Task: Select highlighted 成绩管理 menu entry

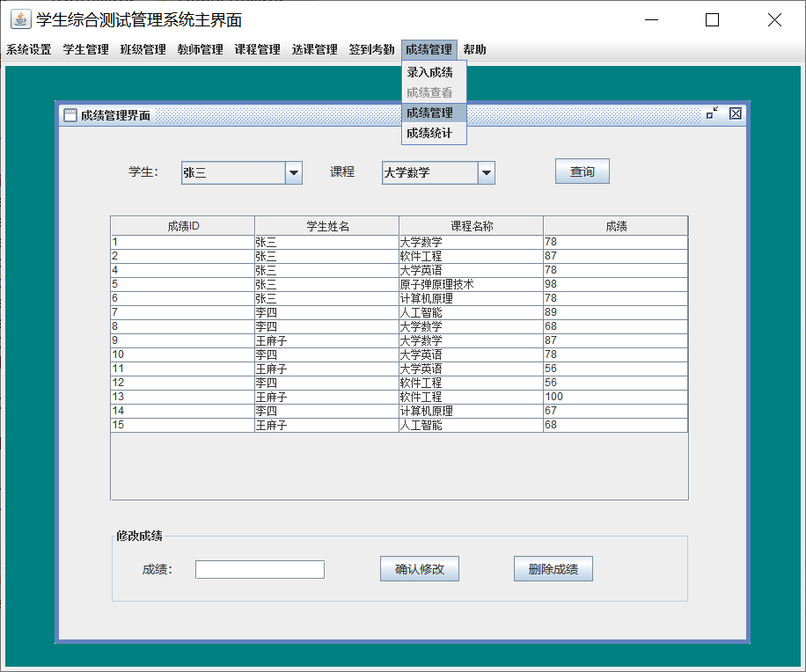Action: pos(434,113)
